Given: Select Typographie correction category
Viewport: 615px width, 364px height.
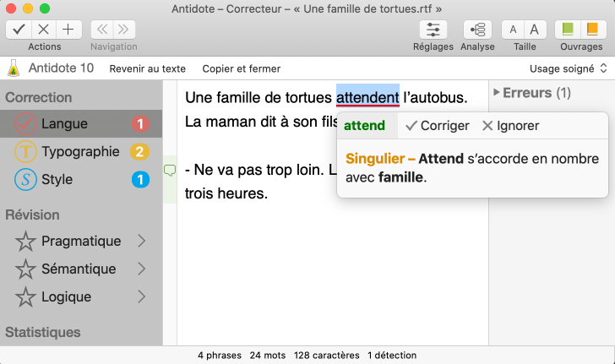Looking at the screenshot, I should coord(80,152).
